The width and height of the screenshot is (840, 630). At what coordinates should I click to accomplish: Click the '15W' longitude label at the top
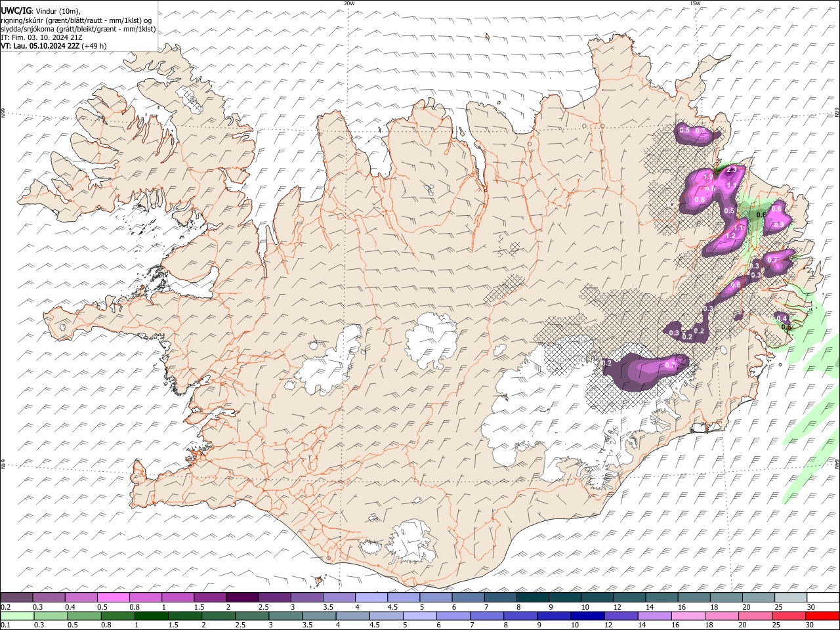pyautogui.click(x=696, y=3)
